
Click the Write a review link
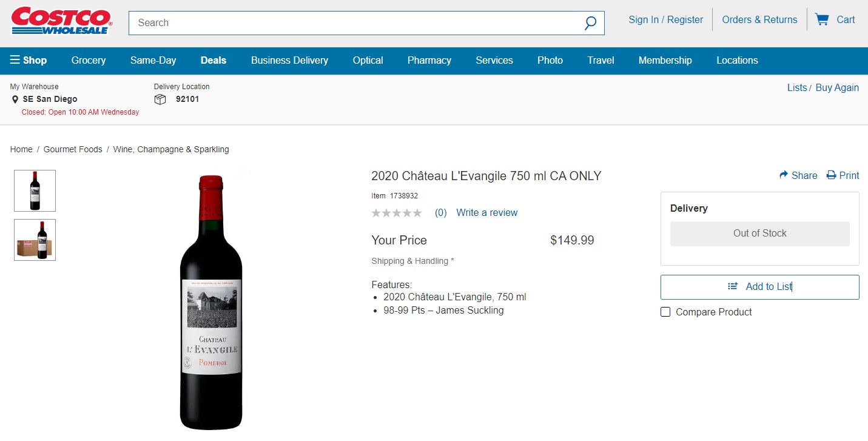click(x=487, y=213)
